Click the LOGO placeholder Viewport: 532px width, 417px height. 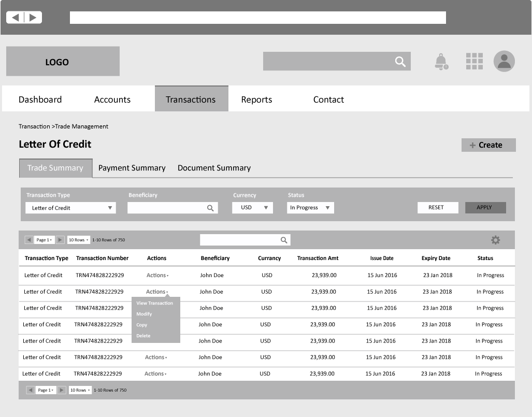click(x=63, y=62)
